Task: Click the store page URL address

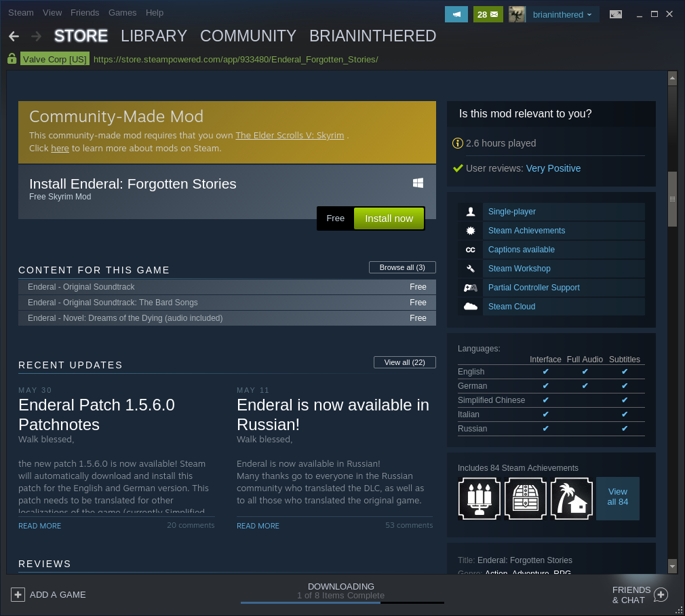Action: click(x=236, y=60)
